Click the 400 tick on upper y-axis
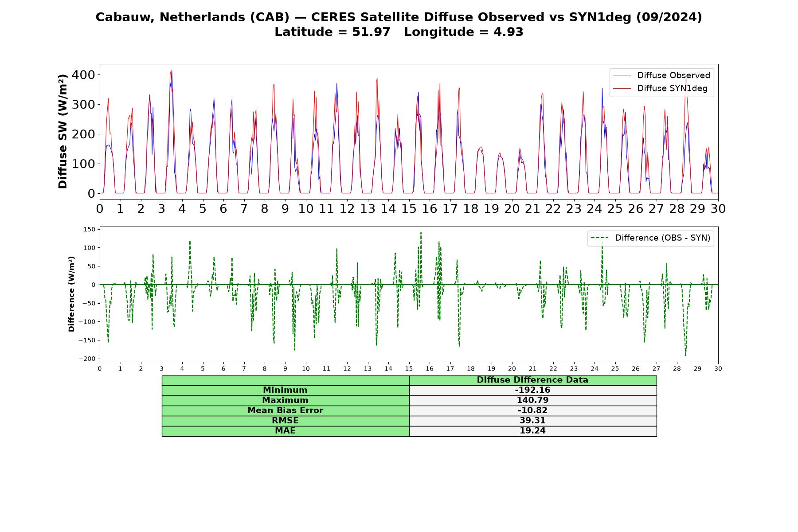This screenshot has width=798, height=532. click(x=84, y=75)
